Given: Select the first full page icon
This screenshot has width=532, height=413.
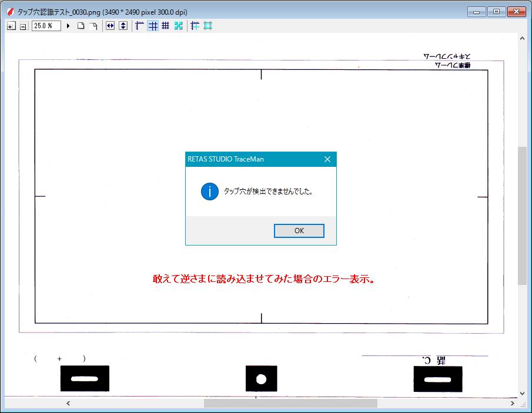Looking at the screenshot, I should pyautogui.click(x=81, y=26).
